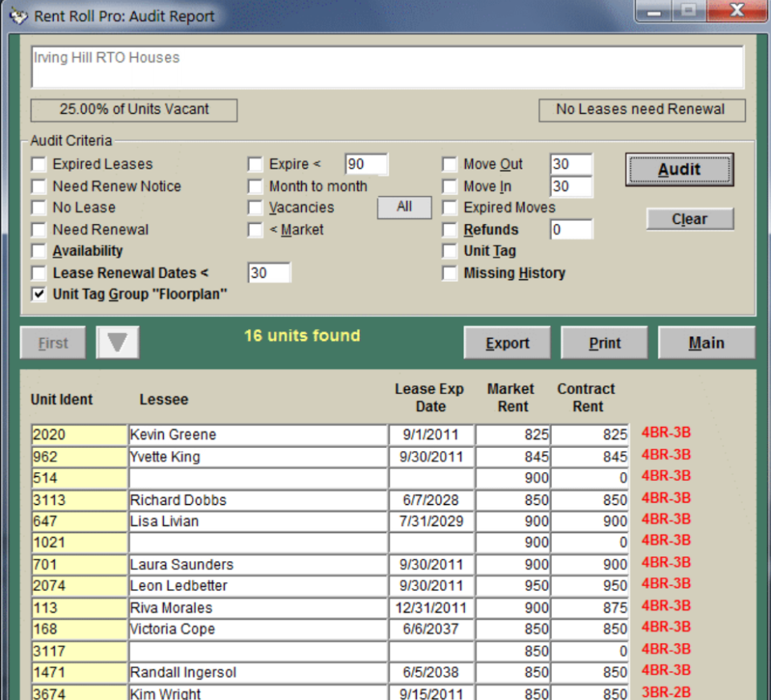Print the audit report

[604, 342]
